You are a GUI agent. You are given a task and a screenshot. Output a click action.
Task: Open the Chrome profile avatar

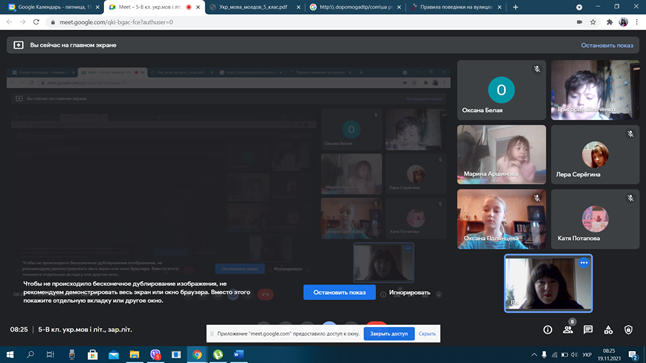[x=623, y=22]
